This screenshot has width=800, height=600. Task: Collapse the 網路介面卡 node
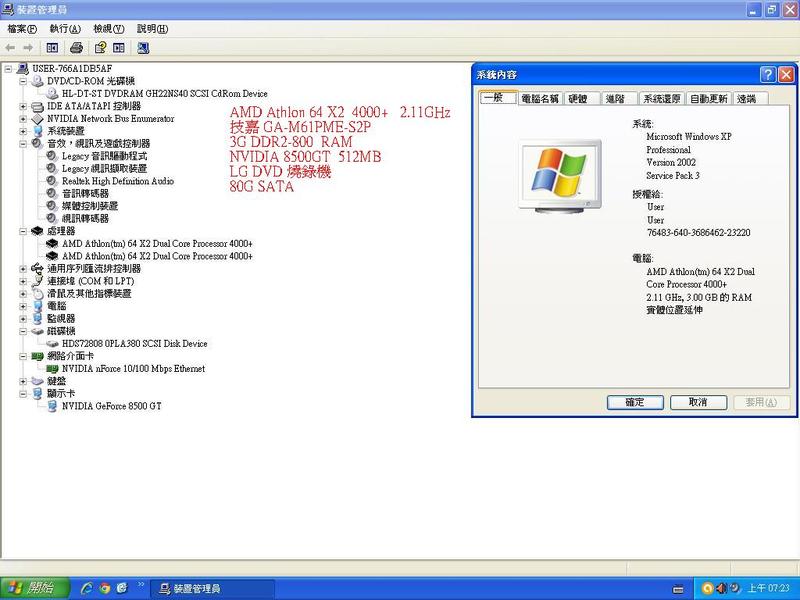point(23,356)
